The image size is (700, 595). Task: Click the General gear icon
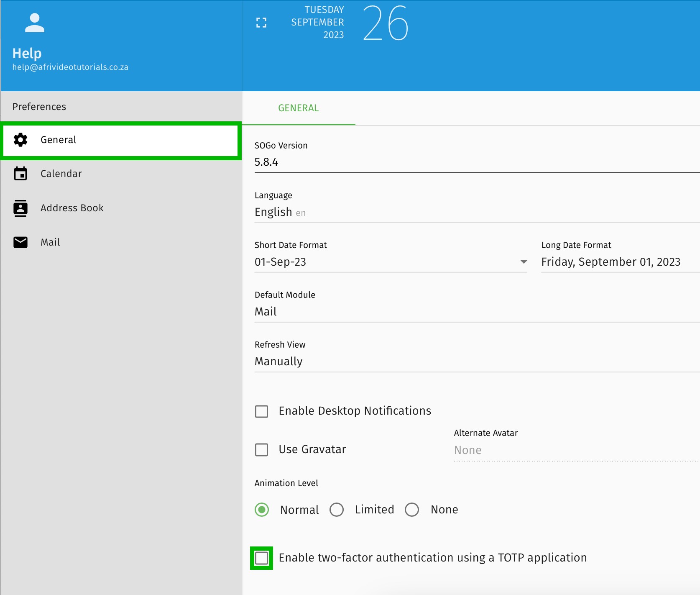pyautogui.click(x=20, y=140)
